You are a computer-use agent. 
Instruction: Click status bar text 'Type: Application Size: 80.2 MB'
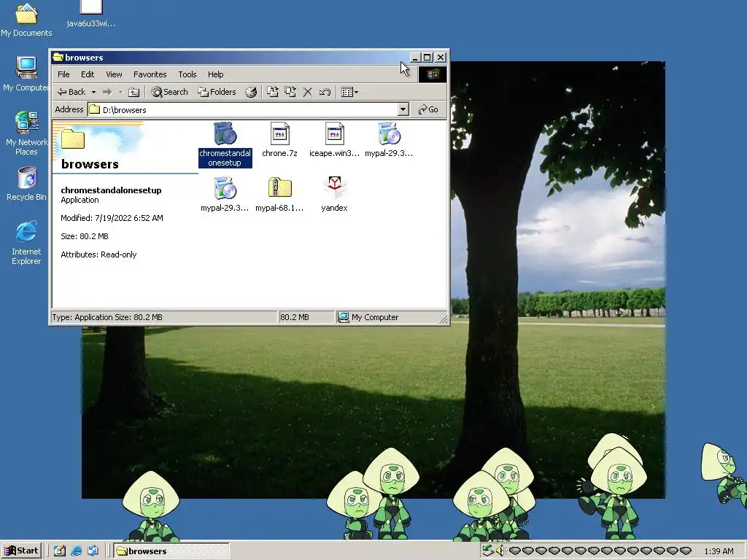pos(107,317)
